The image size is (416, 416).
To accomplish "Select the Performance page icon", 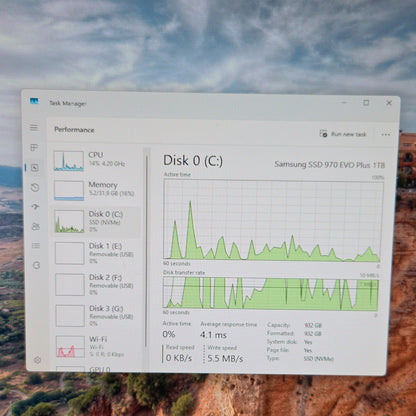I will (x=35, y=168).
